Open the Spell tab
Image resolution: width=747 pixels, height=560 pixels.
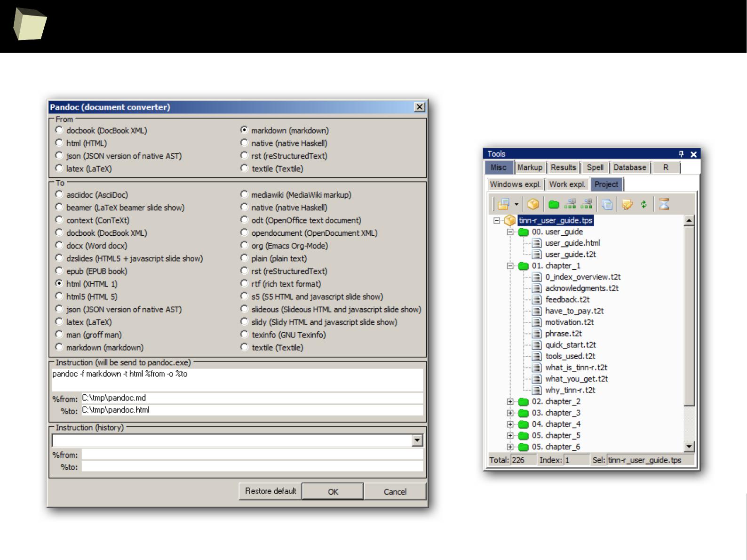(595, 168)
